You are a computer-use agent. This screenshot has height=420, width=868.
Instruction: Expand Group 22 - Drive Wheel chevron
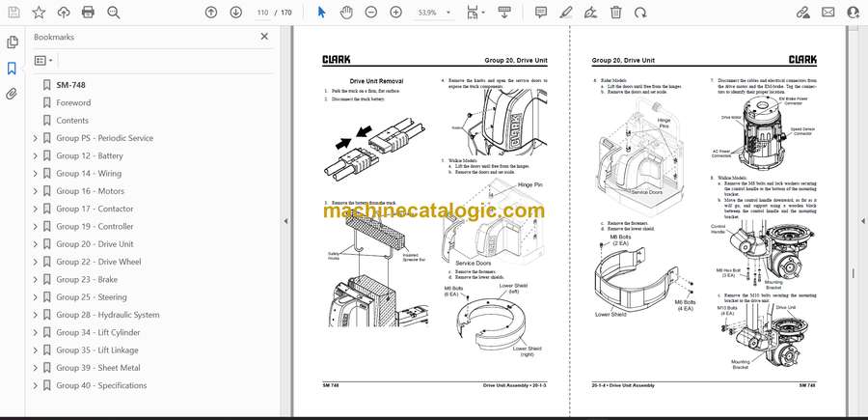pyautogui.click(x=36, y=262)
